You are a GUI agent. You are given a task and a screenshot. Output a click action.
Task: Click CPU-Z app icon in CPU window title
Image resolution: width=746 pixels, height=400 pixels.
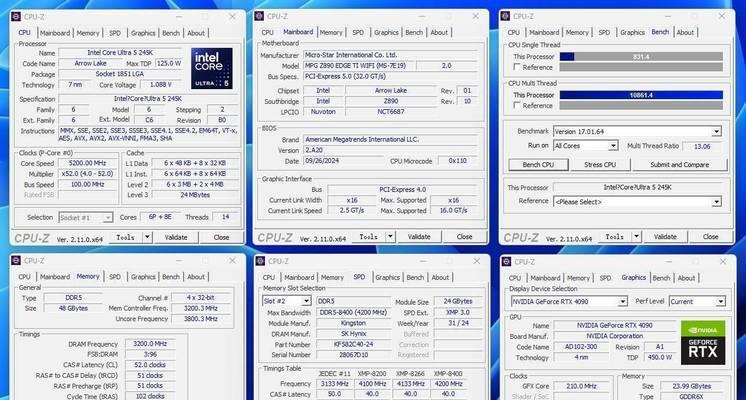(16, 17)
